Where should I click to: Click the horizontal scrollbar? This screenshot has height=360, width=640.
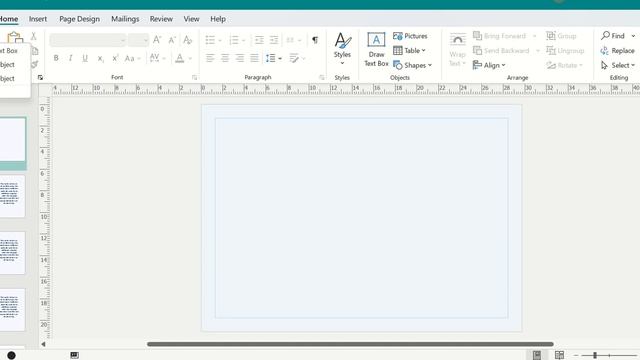(350, 344)
